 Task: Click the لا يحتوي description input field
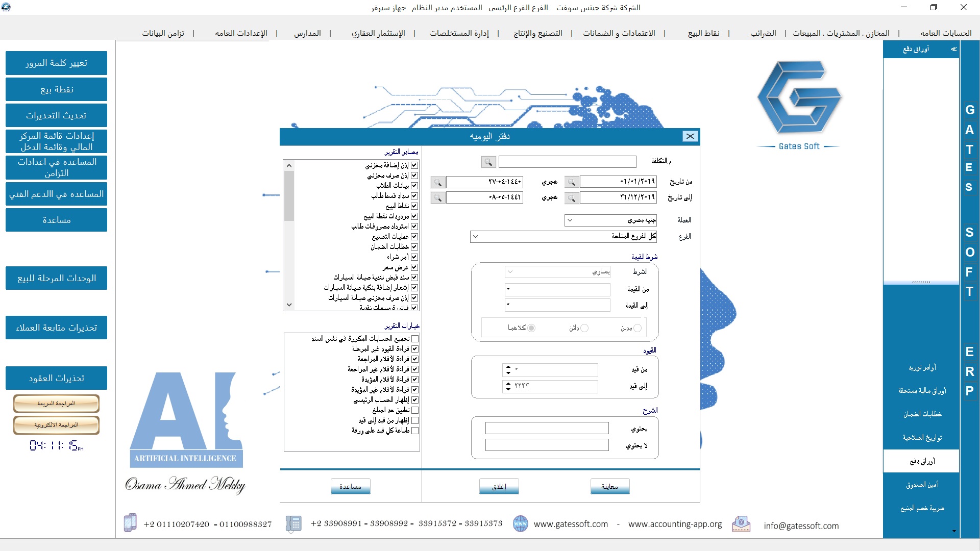click(547, 445)
